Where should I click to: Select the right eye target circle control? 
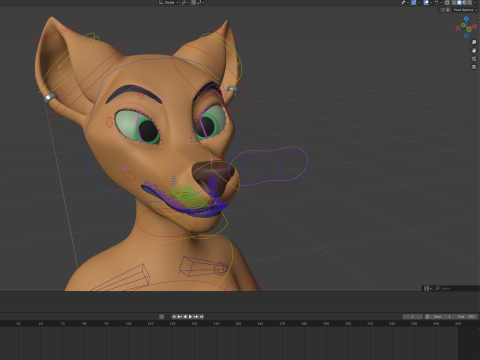click(x=294, y=166)
